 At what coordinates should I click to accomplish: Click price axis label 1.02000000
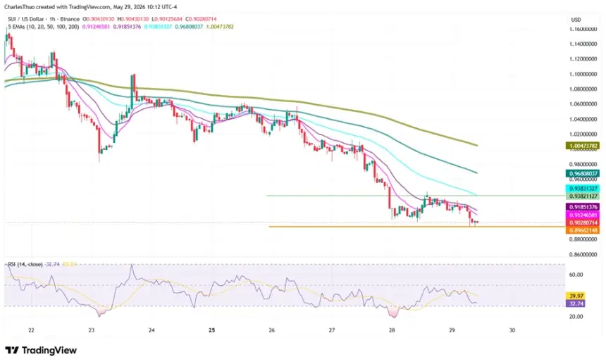click(x=583, y=134)
